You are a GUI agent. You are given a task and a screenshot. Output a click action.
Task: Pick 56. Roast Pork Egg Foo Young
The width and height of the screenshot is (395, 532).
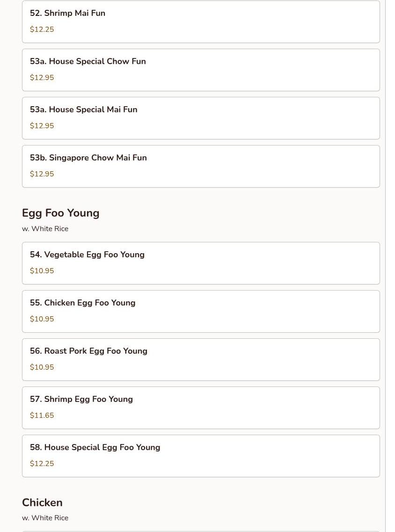[201, 359]
